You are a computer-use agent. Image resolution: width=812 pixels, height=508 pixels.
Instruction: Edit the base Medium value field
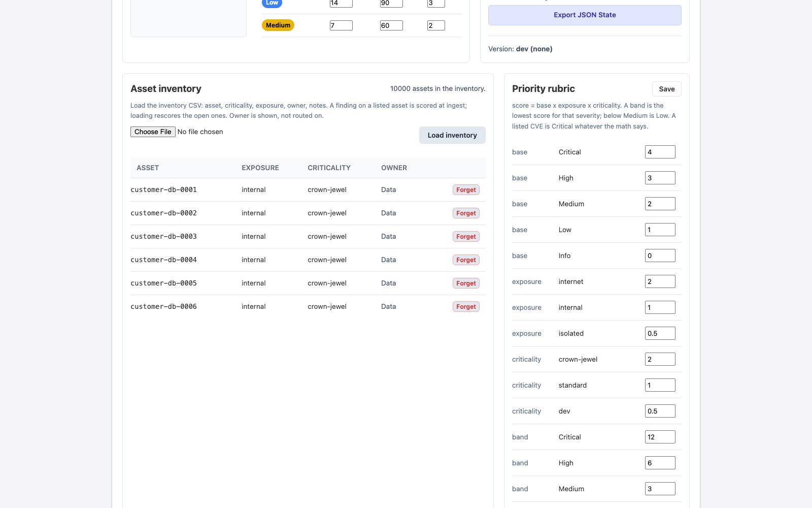[x=660, y=204]
